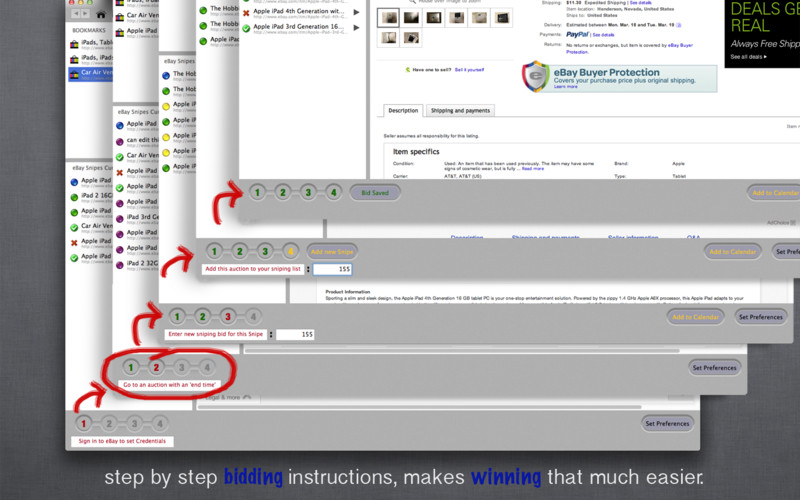Click green check icon beside Apple iPad 3rd Generation
The height and width of the screenshot is (500, 800).
tap(246, 29)
